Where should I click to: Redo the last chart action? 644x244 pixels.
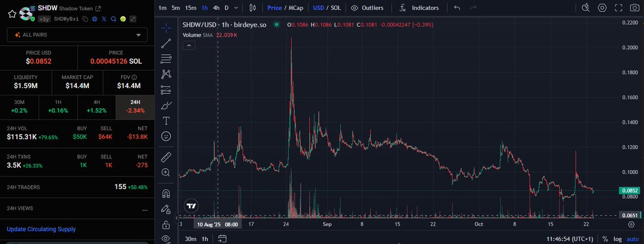473,8
